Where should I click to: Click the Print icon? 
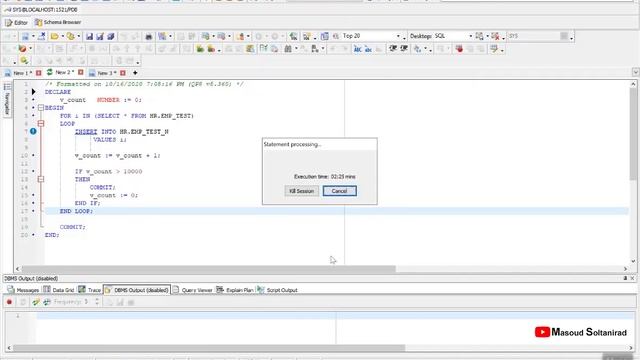[x=149, y=37]
